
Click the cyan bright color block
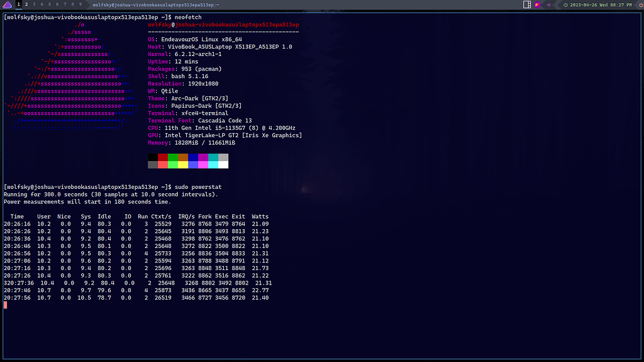[213, 164]
